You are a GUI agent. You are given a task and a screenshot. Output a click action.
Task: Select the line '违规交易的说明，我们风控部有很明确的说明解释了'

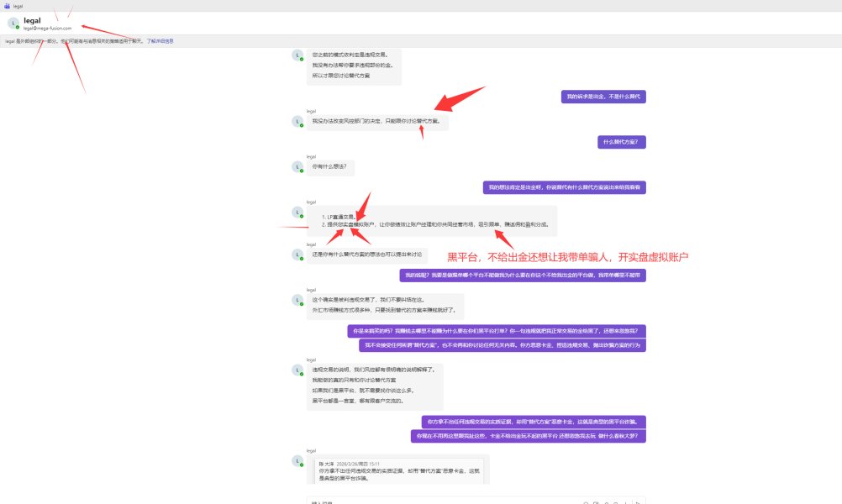[374, 370]
